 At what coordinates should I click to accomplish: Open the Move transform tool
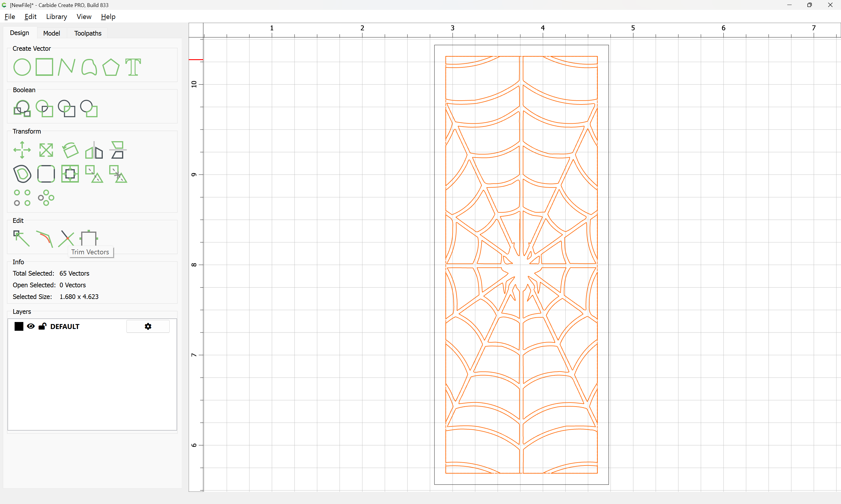point(22,150)
